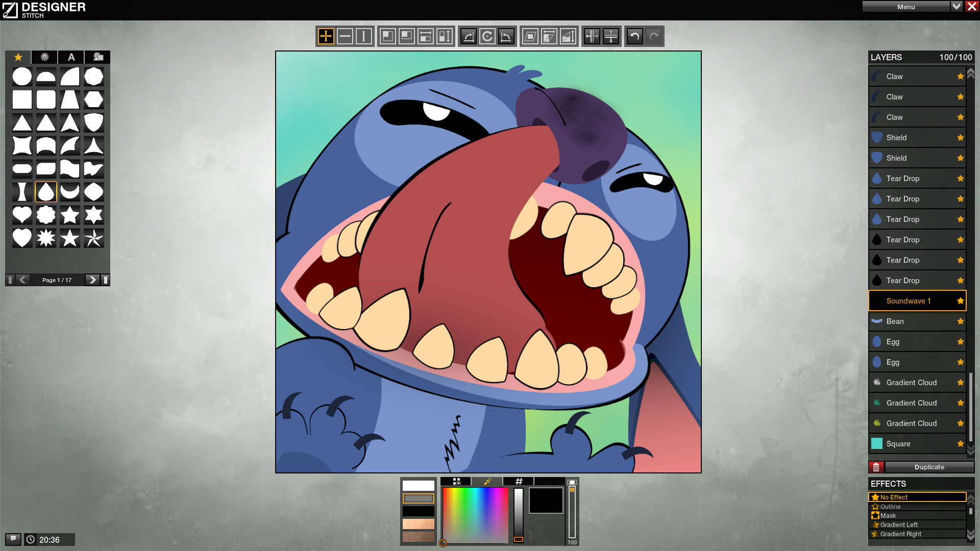Pick the crescent moon shape

70,191
